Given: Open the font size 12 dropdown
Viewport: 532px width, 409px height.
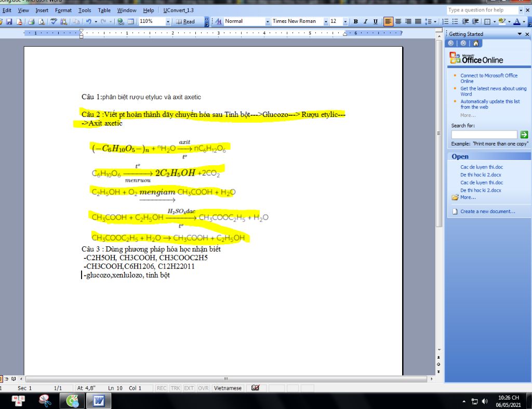Looking at the screenshot, I should (345, 22).
